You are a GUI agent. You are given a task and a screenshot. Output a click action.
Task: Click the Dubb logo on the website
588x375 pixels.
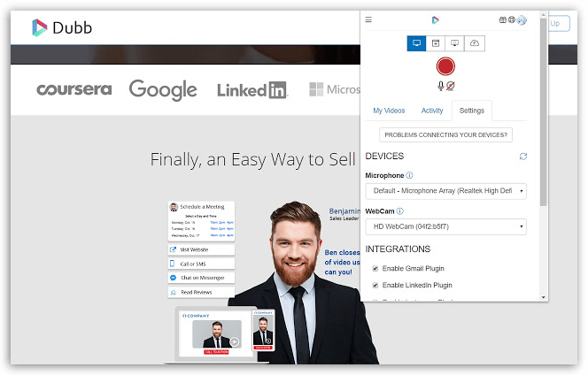click(x=62, y=27)
